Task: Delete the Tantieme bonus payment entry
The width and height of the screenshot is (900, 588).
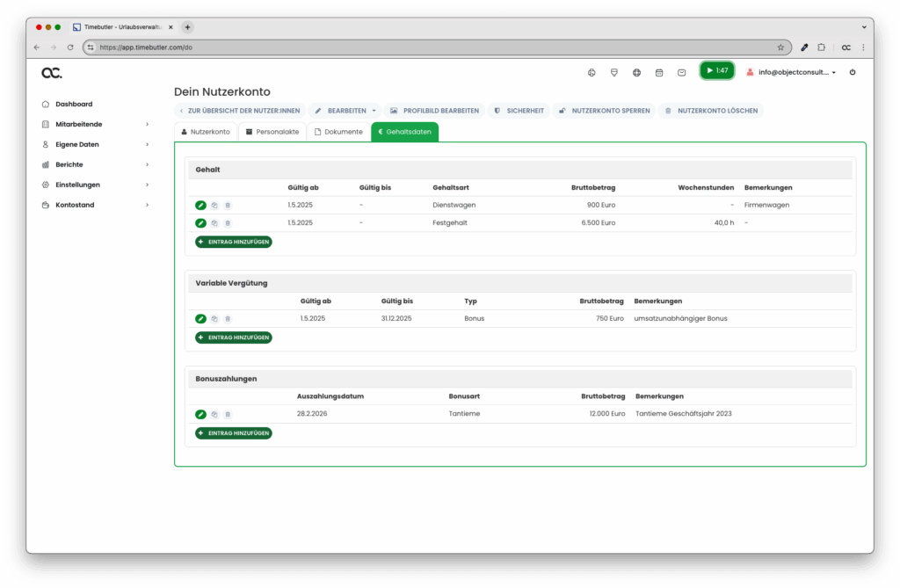Action: 228,414
